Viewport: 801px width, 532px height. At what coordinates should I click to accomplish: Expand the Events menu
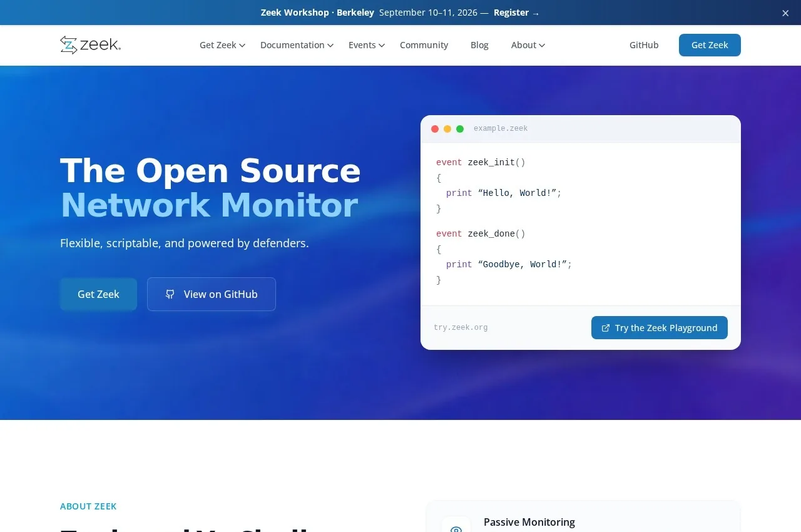[x=367, y=45]
